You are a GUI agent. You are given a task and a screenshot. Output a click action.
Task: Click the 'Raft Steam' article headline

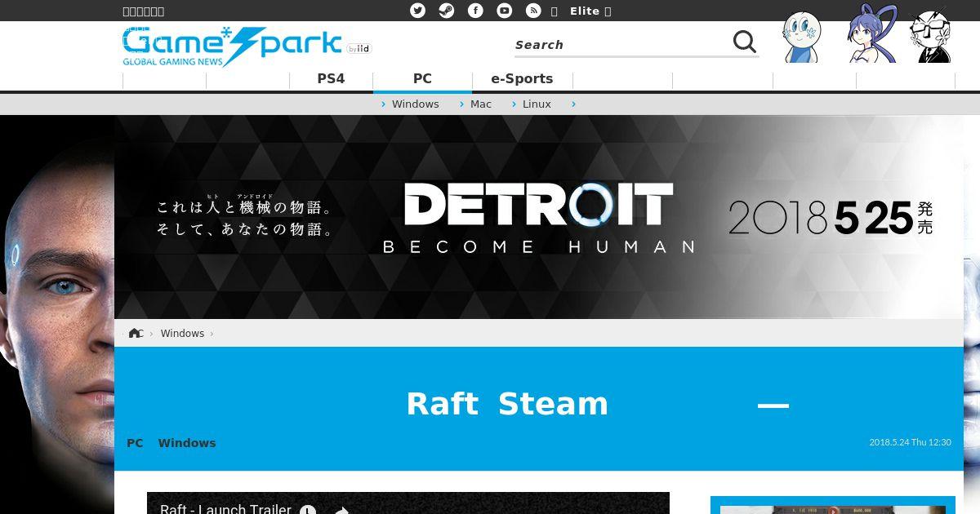507,404
